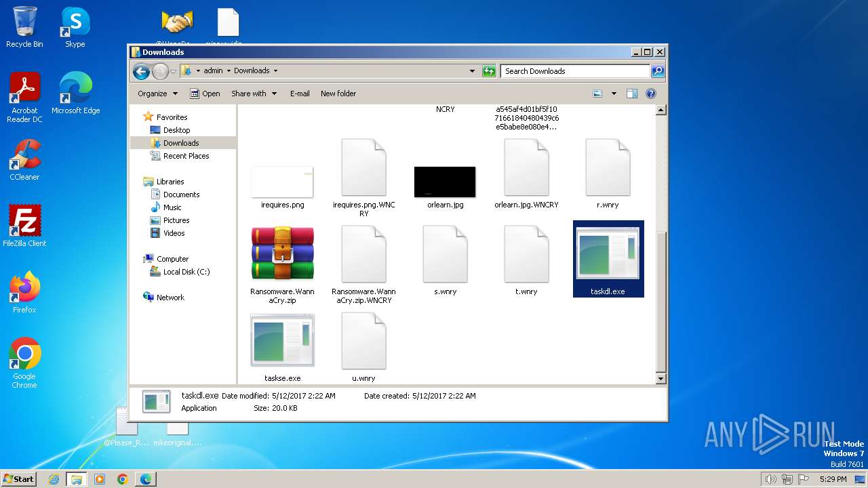Expand the admin breadcrumb arrow
Viewport: 868px width, 488px height.
[229, 70]
